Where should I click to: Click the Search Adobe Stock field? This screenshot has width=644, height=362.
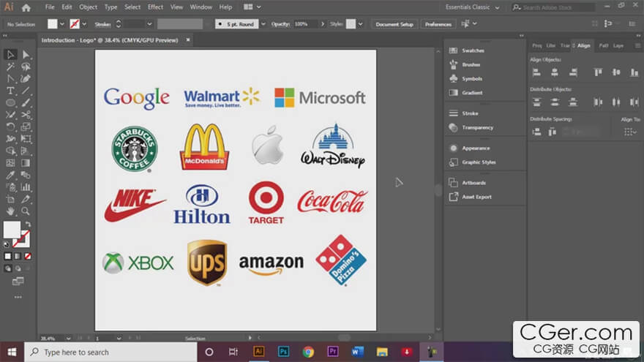[553, 7]
